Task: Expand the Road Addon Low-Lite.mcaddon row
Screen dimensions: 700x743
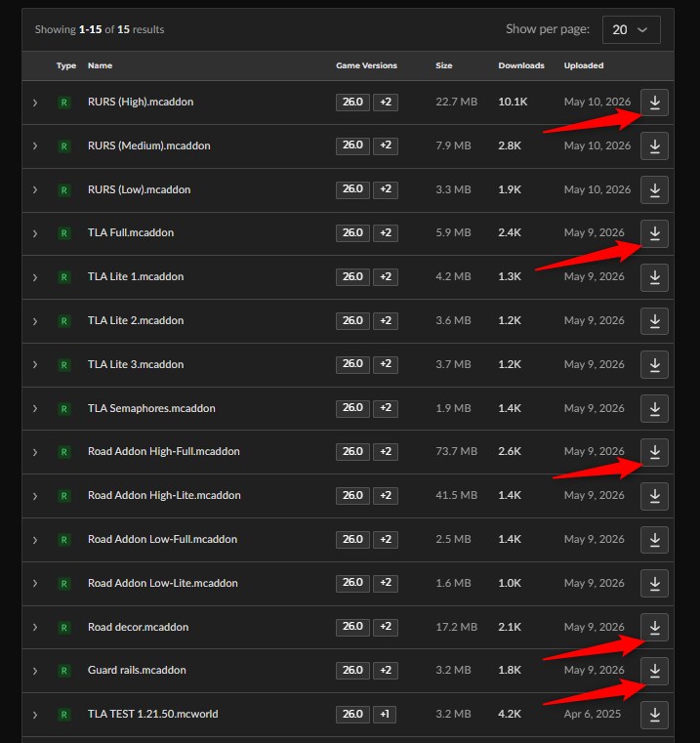Action: pos(35,583)
